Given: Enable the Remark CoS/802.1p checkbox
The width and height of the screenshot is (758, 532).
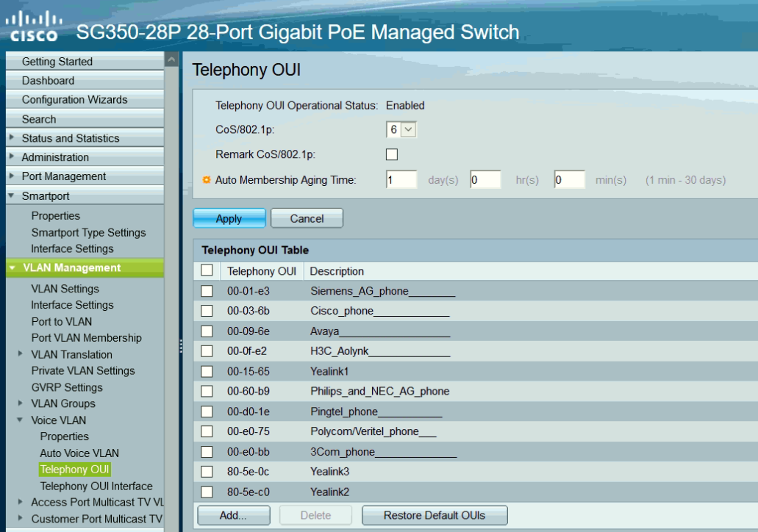Looking at the screenshot, I should click(392, 154).
